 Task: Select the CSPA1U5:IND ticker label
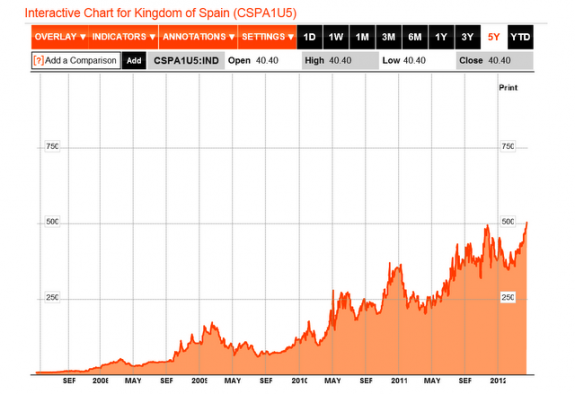coord(186,61)
